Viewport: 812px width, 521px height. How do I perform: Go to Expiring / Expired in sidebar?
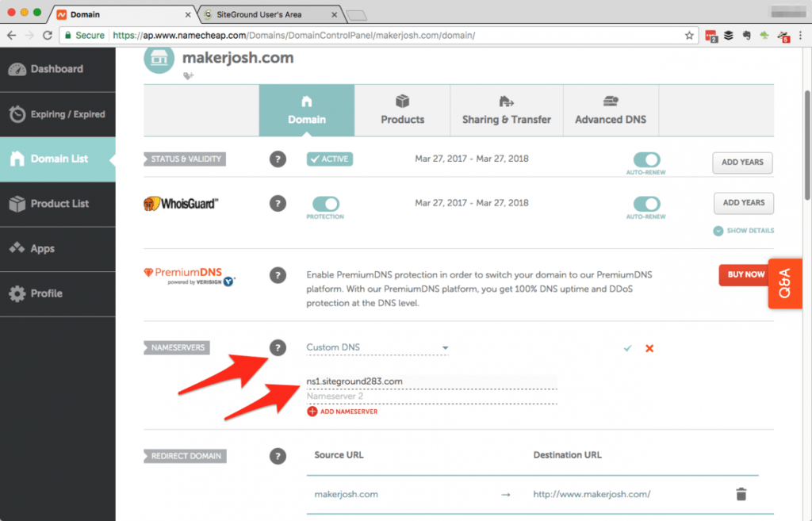coord(57,114)
